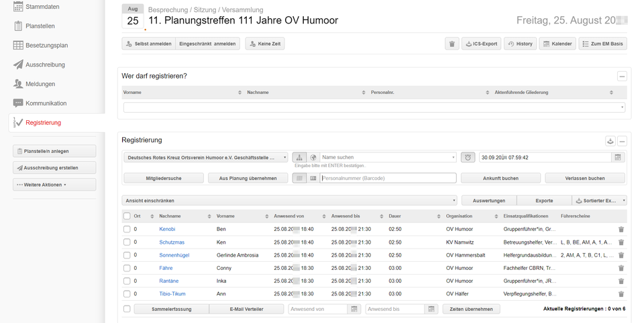Expand the Name suchen combo box
Screen dimensions: 644x323
point(453,157)
